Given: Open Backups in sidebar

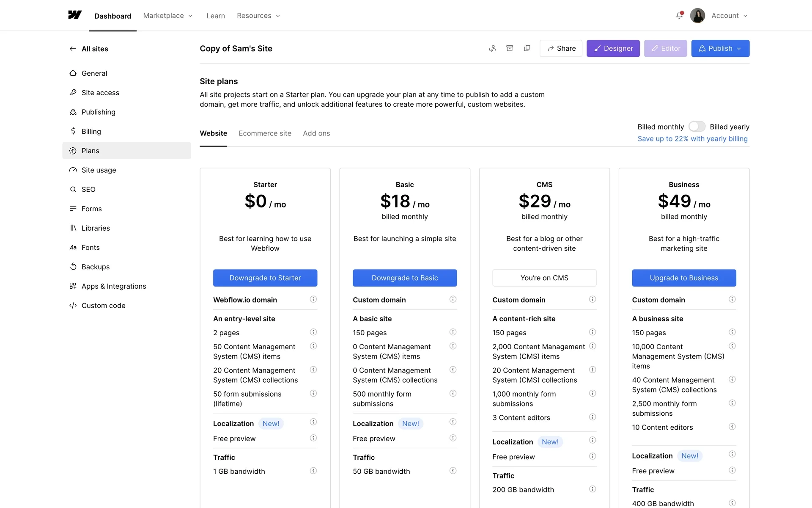Looking at the screenshot, I should coord(126,267).
